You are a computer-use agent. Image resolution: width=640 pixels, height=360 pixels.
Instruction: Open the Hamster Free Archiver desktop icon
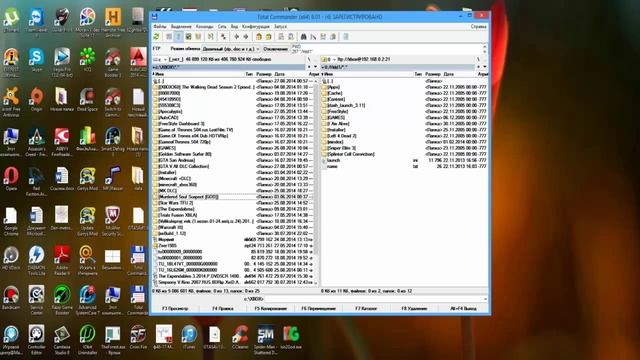click(113, 21)
